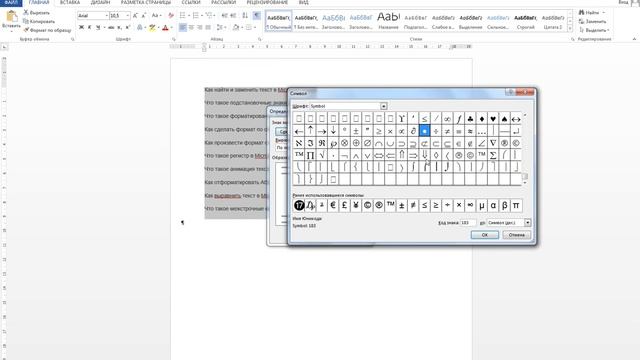Select recently used euro € symbol
This screenshot has width=640, height=360.
(x=333, y=205)
